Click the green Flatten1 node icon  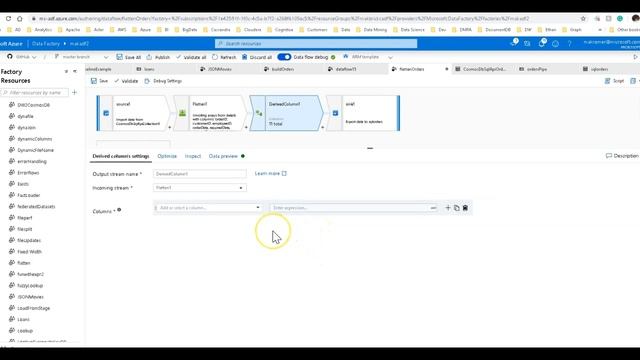click(x=182, y=113)
